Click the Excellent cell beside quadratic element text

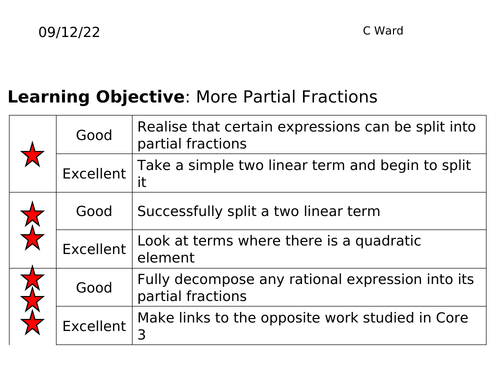94,249
